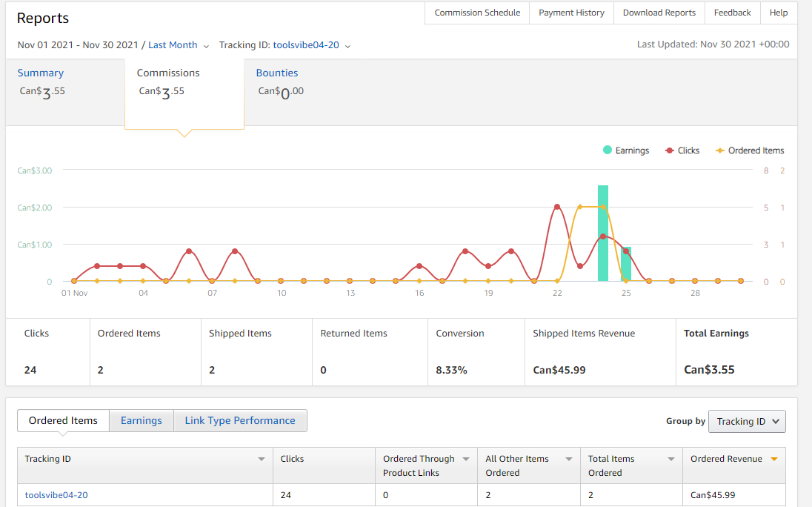Click the Nov 01 2021 - Nov 30 2021 date text
This screenshot has width=812, height=507.
(x=78, y=45)
